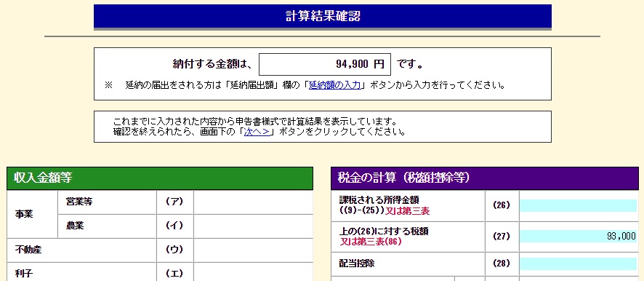This screenshot has height=281, width=644.
Task: Click the 又は第三表(86) red note
Action: click(x=371, y=242)
